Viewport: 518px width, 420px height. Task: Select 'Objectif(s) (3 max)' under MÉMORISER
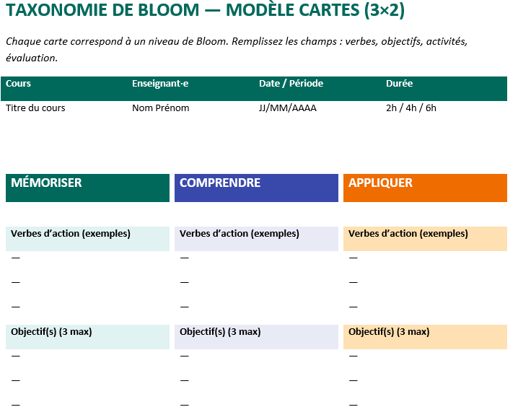(x=51, y=332)
